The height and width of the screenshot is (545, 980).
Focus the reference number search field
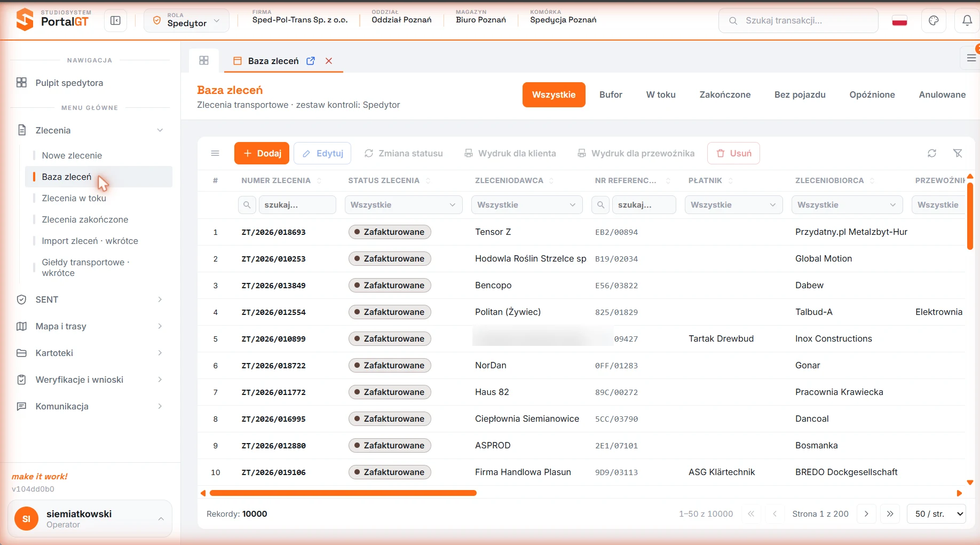tap(644, 205)
